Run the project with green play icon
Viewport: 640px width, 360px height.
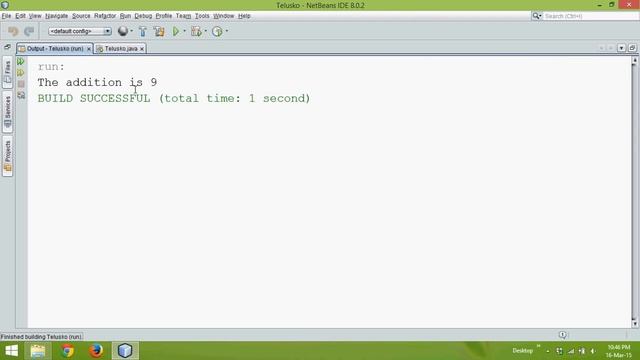click(176, 31)
